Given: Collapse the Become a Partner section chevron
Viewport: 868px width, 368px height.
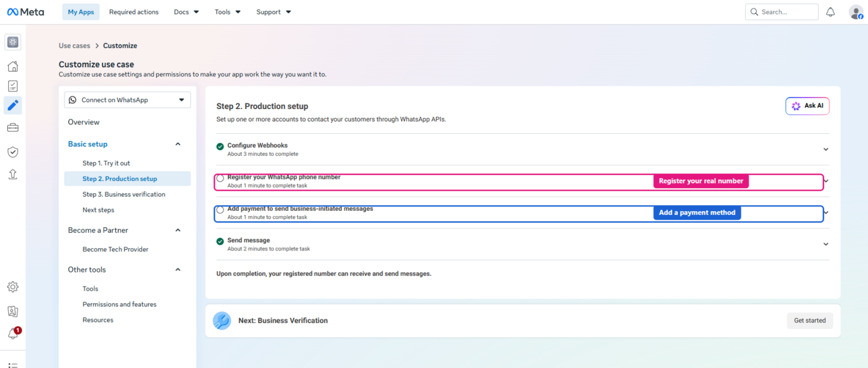Looking at the screenshot, I should [x=178, y=230].
